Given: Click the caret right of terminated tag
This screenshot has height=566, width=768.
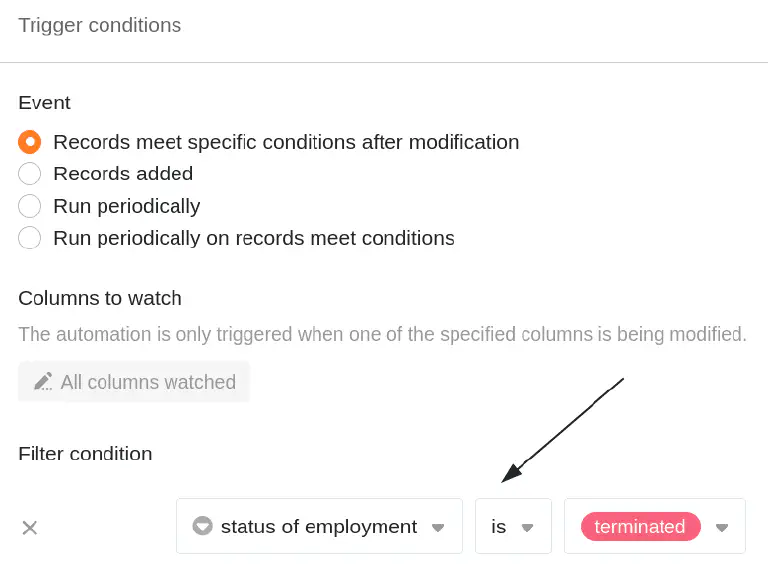Looking at the screenshot, I should tap(721, 528).
